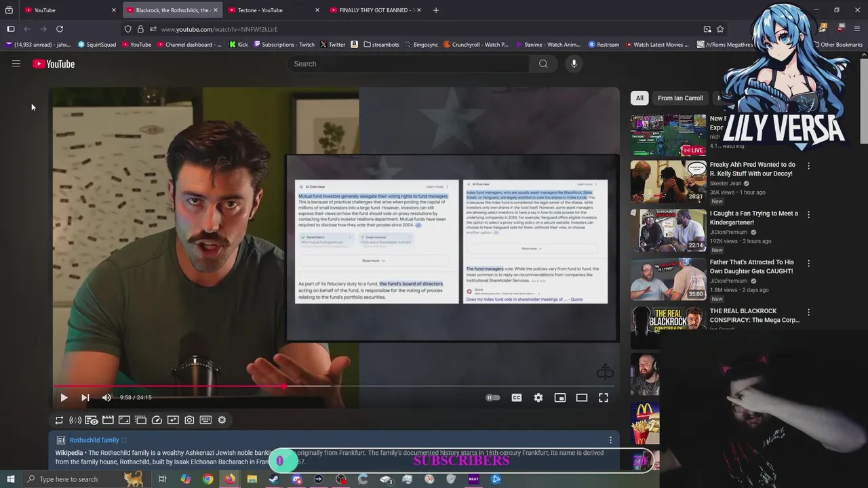Open the Rothschild family Wikipedia link
Image resolution: width=868 pixels, height=488 pixels.
pos(94,440)
